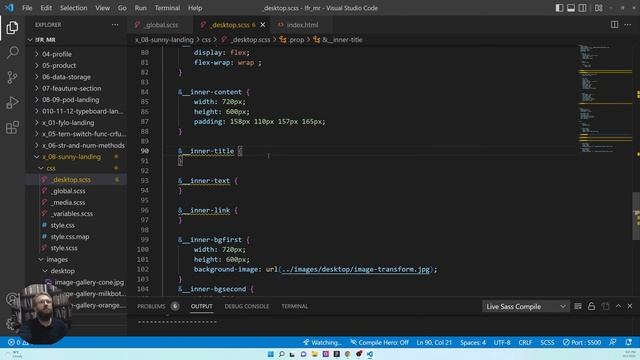Open _media.scss in explorer
Image resolution: width=640 pixels, height=360 pixels.
(76, 202)
